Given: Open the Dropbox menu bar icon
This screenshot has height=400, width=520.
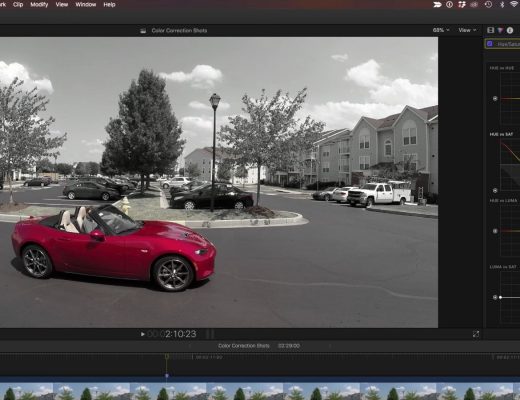Looking at the screenshot, I should pyautogui.click(x=462, y=4).
